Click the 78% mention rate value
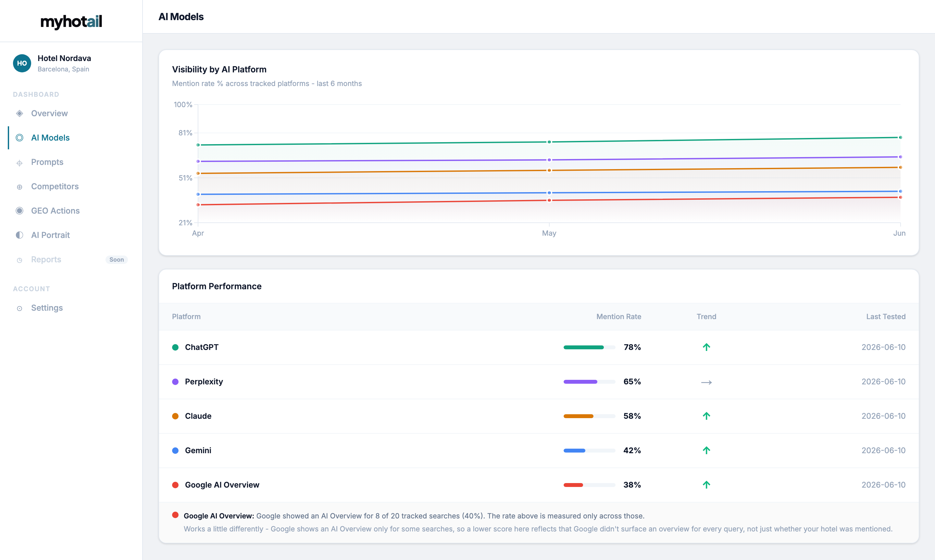 [x=632, y=347]
